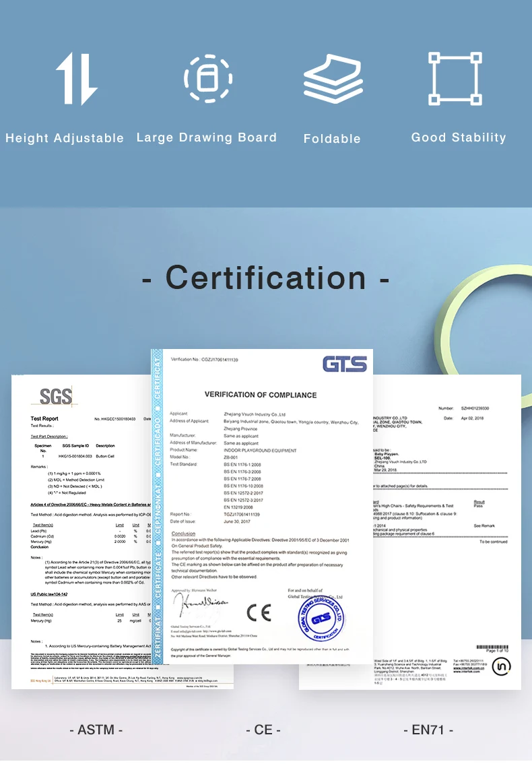Click the CE mark on the certificate
This screenshot has width=532, height=764.
tap(259, 613)
